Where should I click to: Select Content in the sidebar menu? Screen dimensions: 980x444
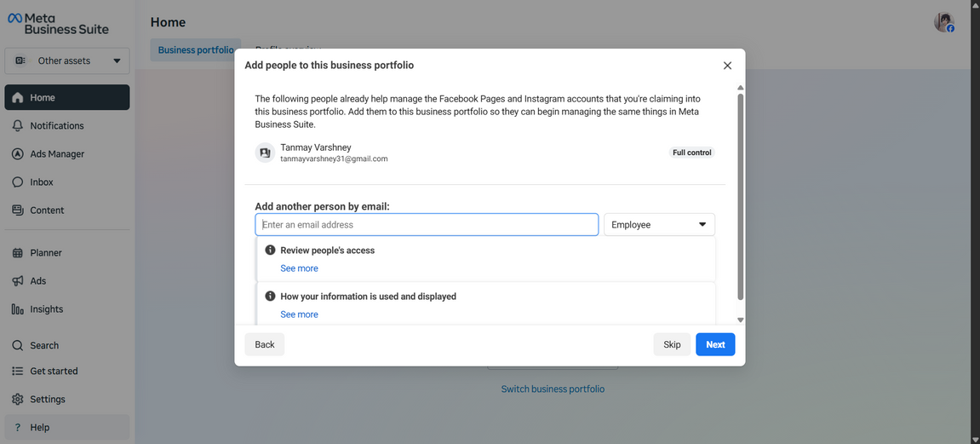(47, 210)
